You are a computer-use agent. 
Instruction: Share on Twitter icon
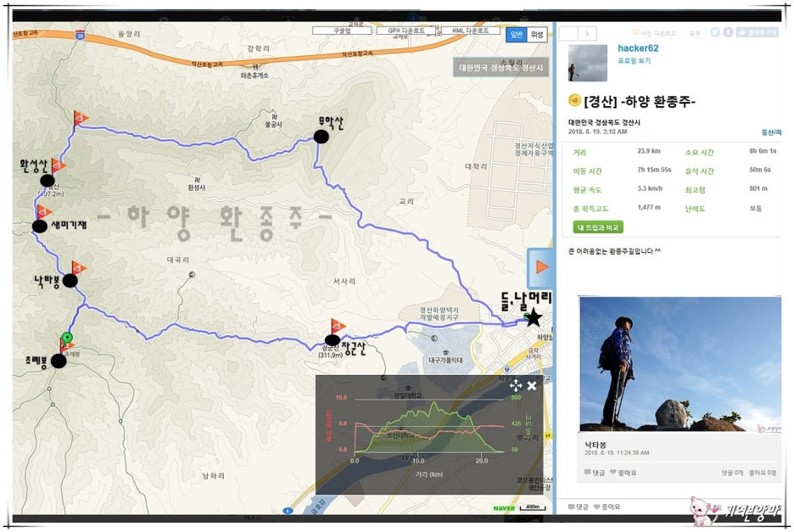click(714, 32)
